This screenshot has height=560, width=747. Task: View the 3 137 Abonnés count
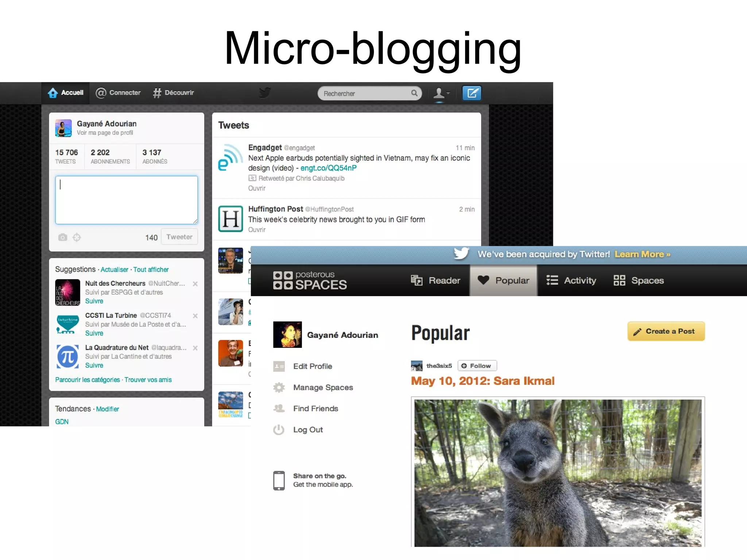click(x=155, y=156)
